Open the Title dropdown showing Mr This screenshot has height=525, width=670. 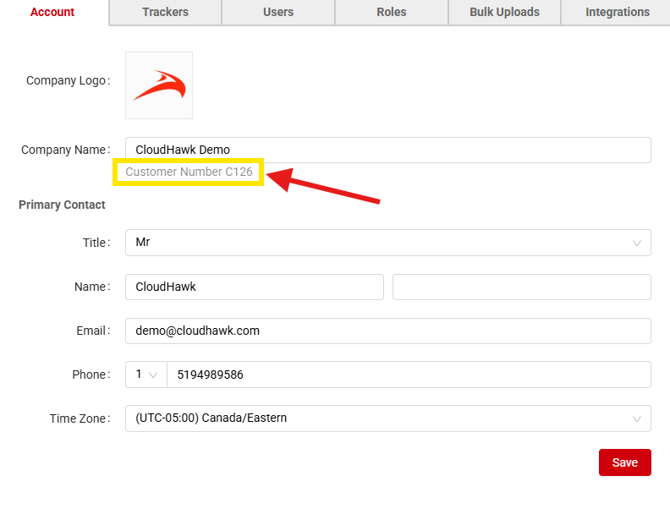pyautogui.click(x=387, y=243)
